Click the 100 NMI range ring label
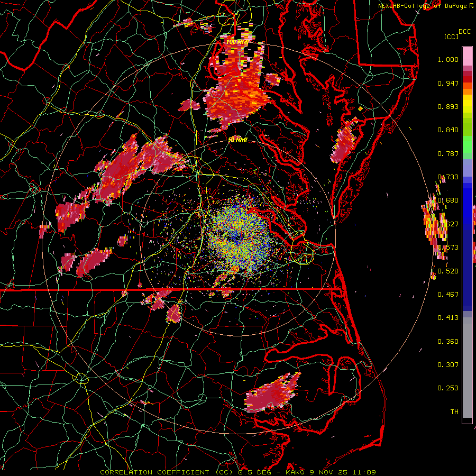The width and height of the screenshot is (476, 476). [x=237, y=42]
